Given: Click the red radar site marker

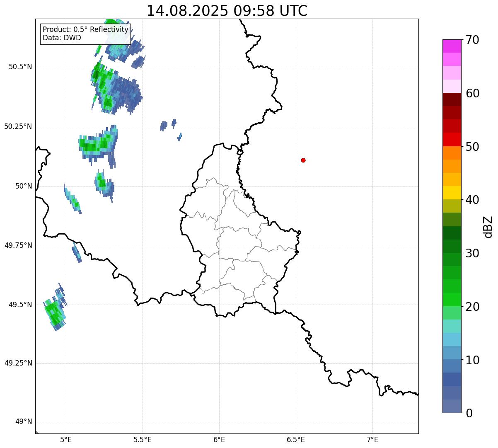Looking at the screenshot, I should [x=303, y=160].
